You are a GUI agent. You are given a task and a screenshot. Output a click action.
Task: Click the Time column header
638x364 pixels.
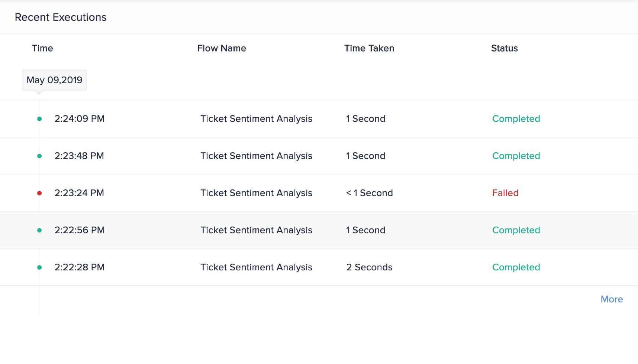coord(42,48)
